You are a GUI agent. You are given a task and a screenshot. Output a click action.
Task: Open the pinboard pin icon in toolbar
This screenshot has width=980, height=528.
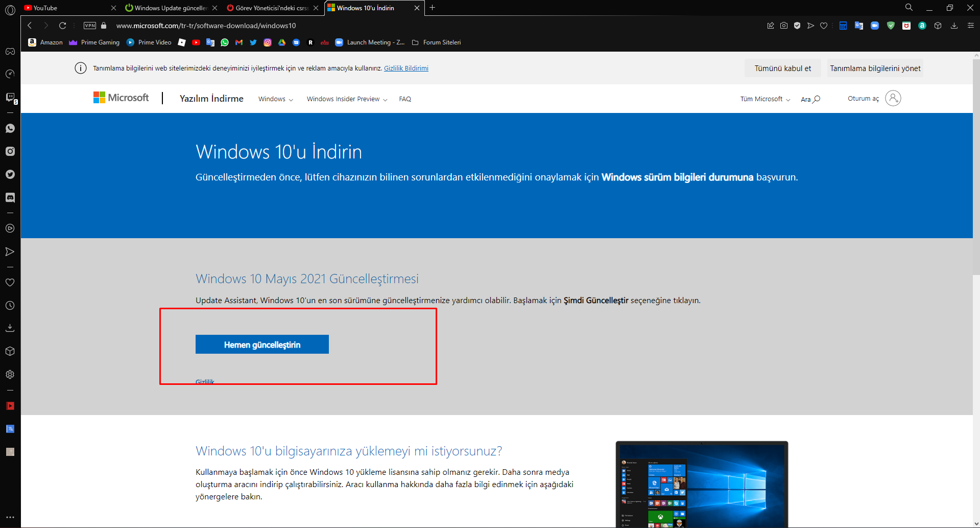[771, 26]
